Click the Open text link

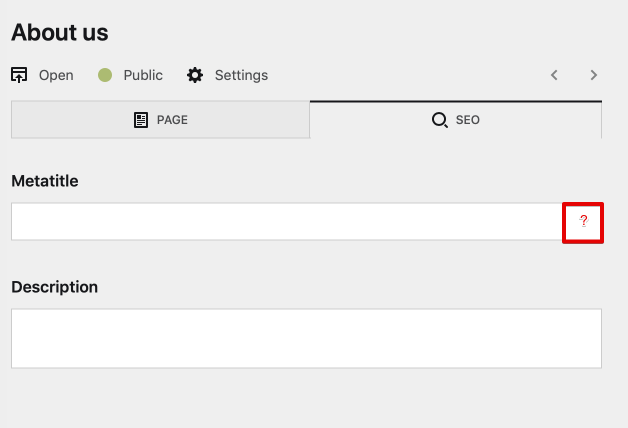[56, 75]
